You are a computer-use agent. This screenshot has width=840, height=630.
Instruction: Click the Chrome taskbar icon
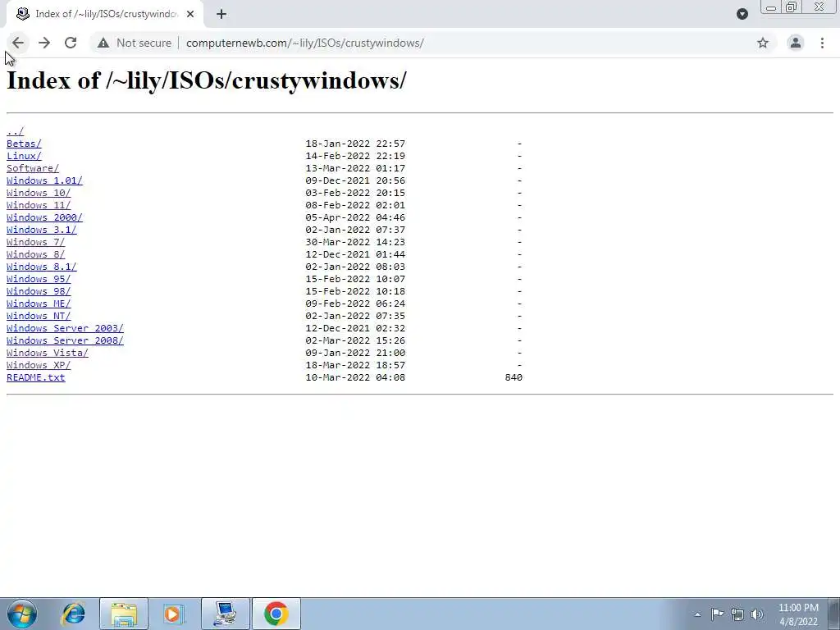[276, 614]
